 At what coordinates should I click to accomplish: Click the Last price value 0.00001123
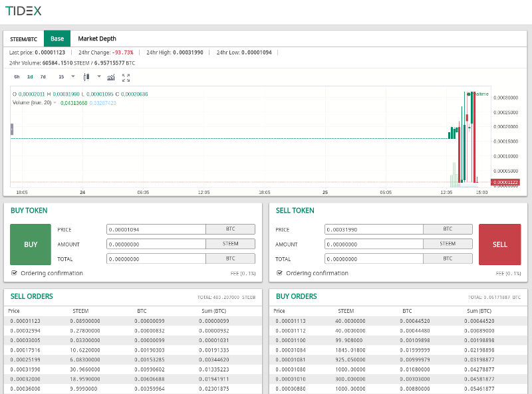(x=50, y=52)
